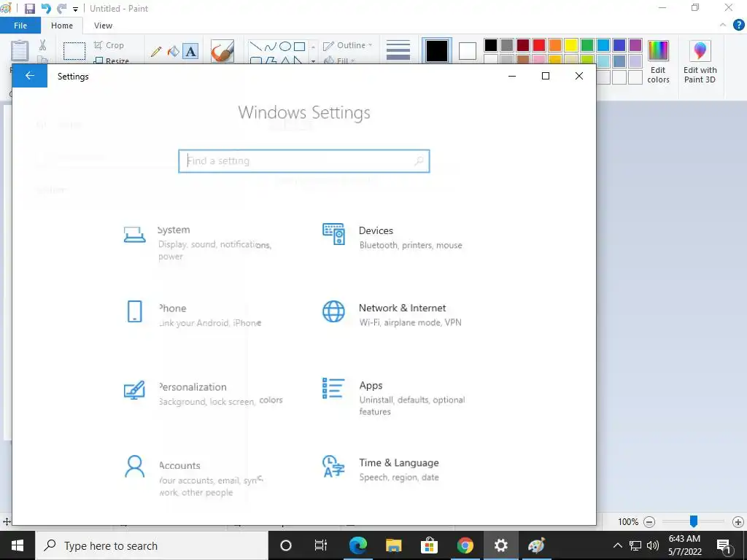Click the Paste clipboard icon in Paint
Image resolution: width=747 pixels, height=560 pixels.
coord(20,51)
